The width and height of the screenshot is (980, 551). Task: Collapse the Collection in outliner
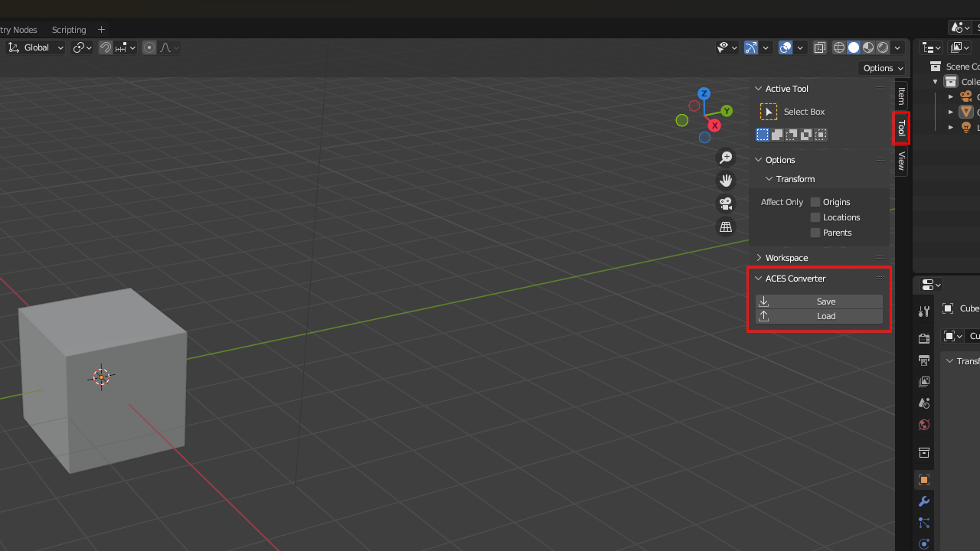pyautogui.click(x=935, y=82)
